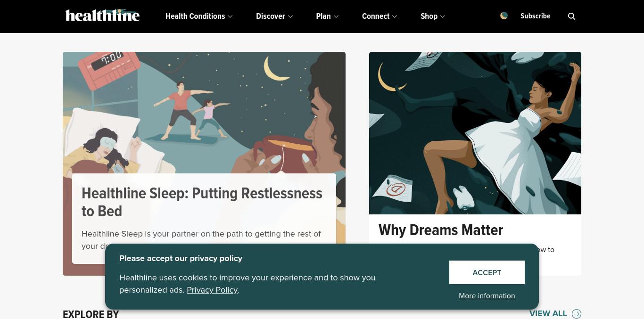Click the Healthline logo
The width and height of the screenshot is (644, 319).
102,16
